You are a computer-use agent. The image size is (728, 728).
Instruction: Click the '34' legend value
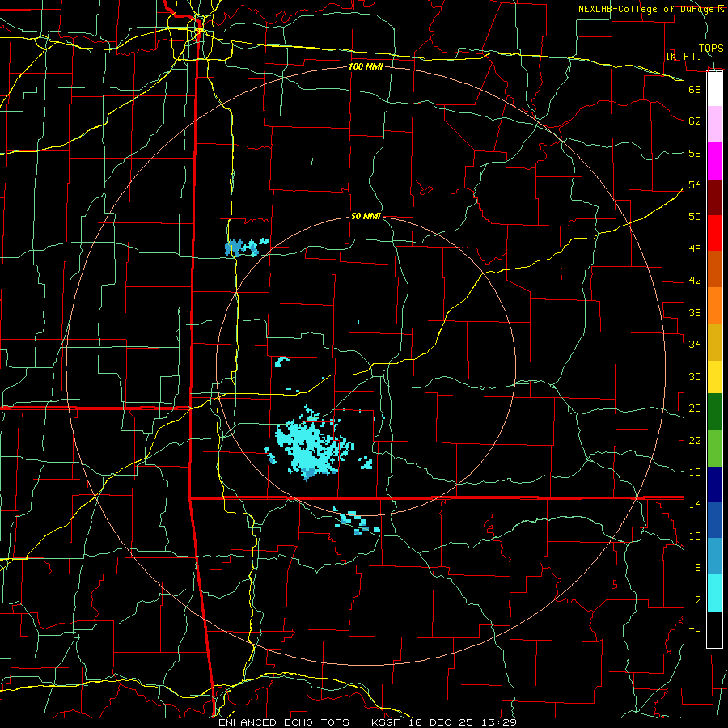click(x=695, y=344)
